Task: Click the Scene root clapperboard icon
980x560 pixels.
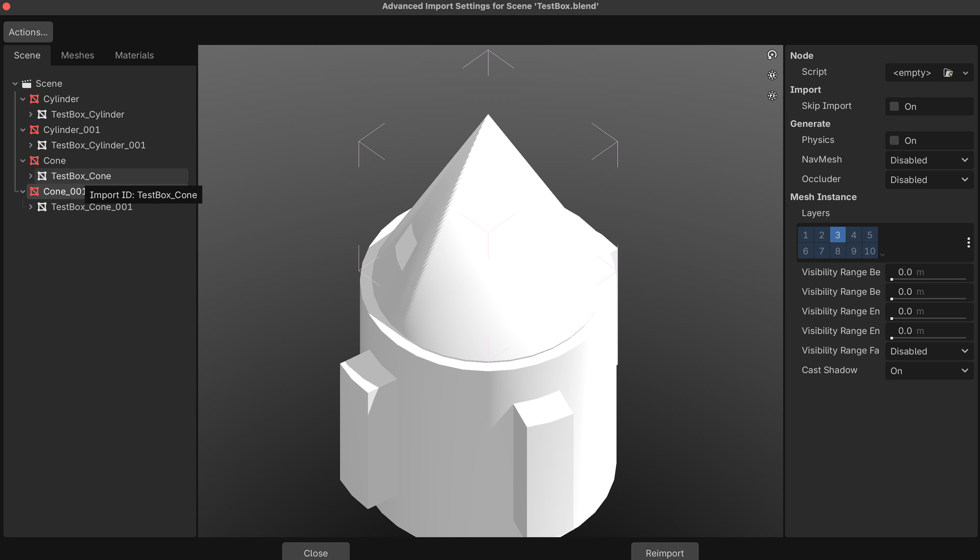Action: [x=27, y=84]
